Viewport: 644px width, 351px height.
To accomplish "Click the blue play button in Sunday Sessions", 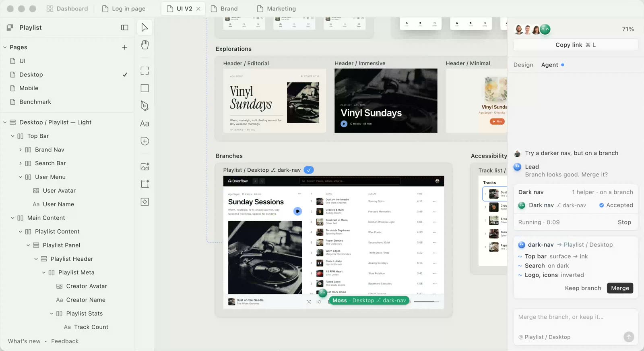I will pos(297,211).
